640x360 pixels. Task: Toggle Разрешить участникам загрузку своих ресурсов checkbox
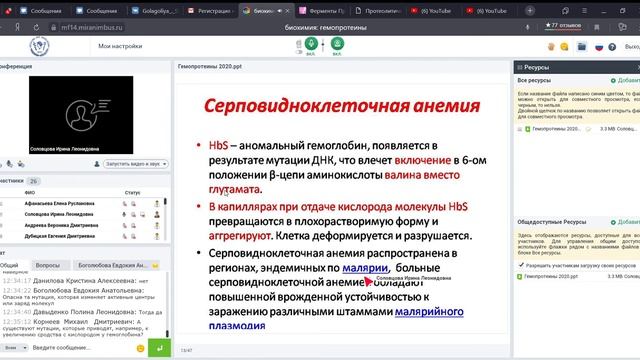pos(521,265)
